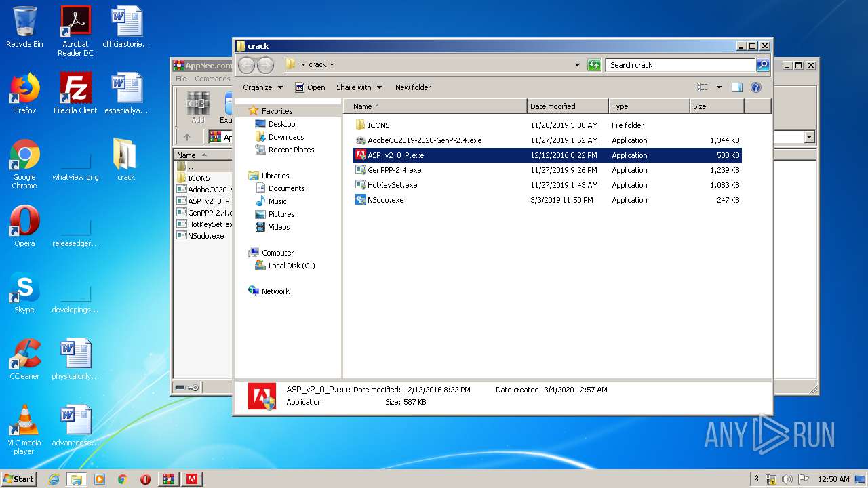Select NSudo.exe in Explorer file list
Viewport: 868px width, 488px height.
pos(379,200)
